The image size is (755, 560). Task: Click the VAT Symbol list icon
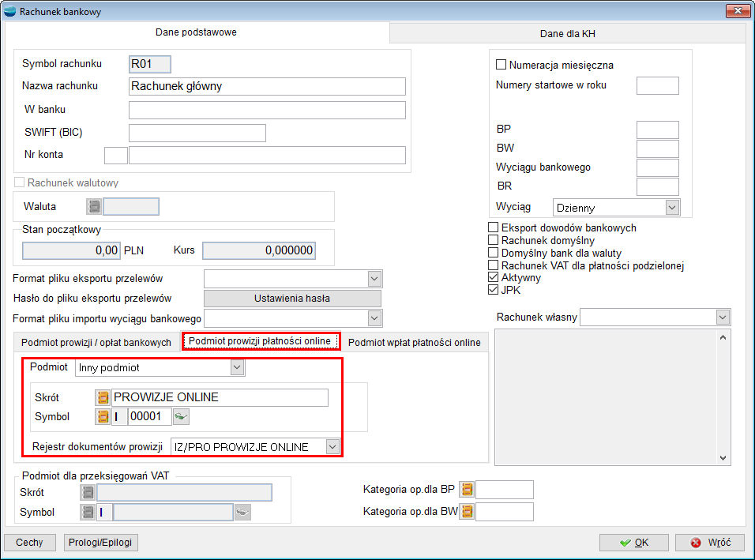click(x=88, y=513)
